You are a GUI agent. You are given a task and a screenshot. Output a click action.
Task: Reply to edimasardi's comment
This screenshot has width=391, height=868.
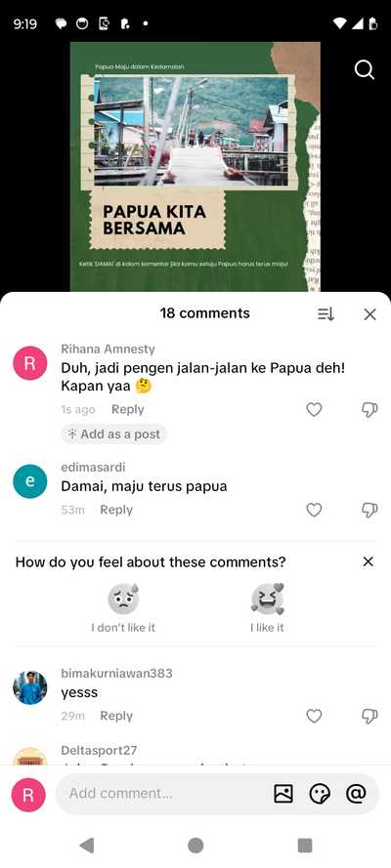coord(116,510)
